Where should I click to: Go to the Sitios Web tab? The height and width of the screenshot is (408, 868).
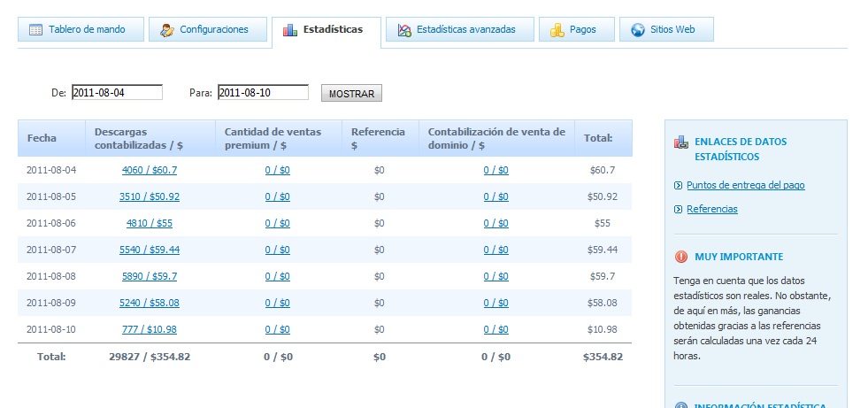tap(665, 30)
